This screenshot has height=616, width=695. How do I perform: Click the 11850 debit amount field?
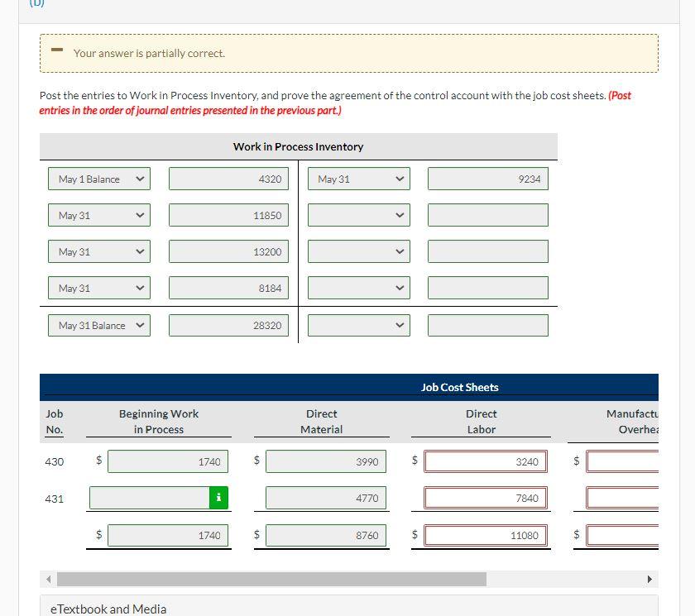[x=228, y=215]
